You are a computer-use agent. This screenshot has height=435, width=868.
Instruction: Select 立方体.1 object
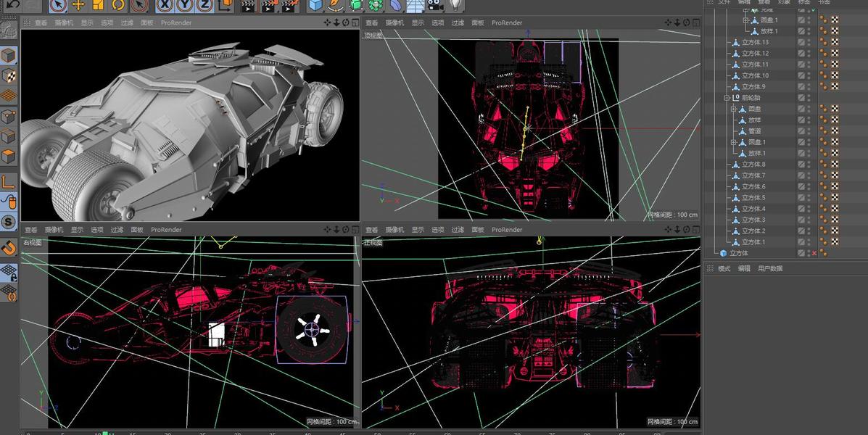pos(753,242)
